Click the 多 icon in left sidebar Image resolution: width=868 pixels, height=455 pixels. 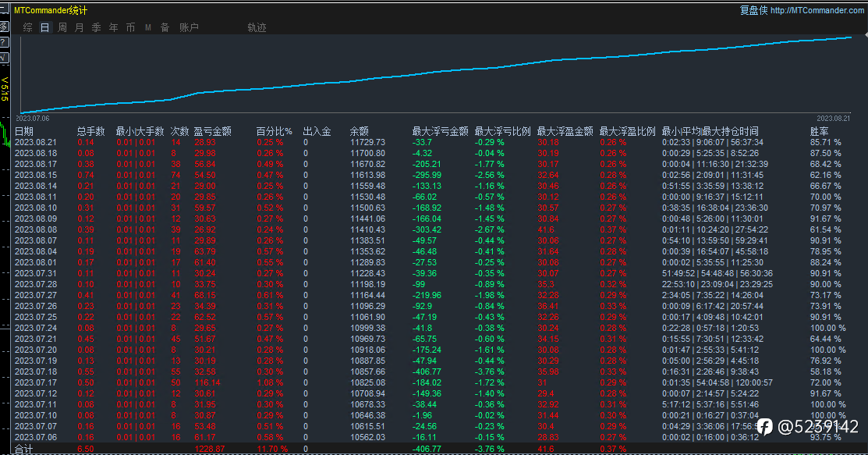coord(4,27)
